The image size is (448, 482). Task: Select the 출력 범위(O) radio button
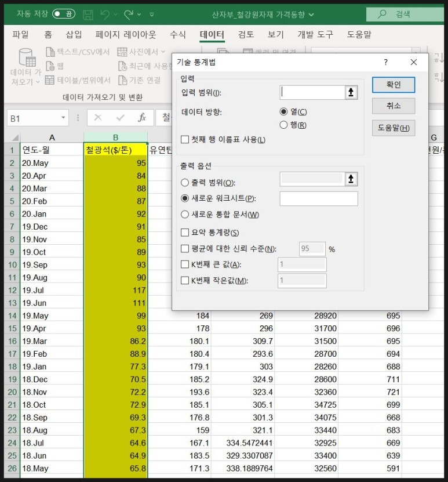tap(185, 183)
